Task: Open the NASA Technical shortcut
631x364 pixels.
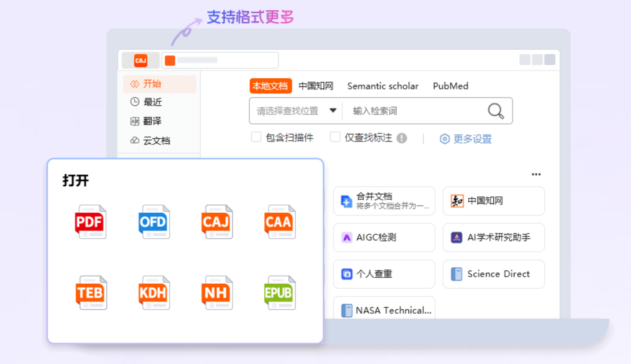Action: point(384,308)
